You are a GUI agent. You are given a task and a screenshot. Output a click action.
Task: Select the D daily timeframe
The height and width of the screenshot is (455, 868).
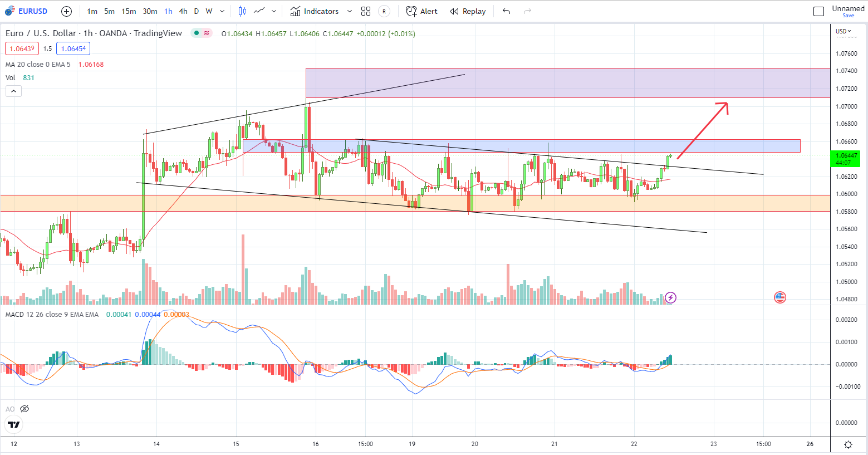click(x=197, y=11)
